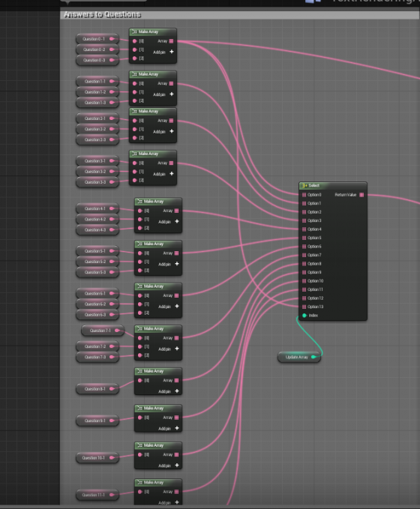Viewport: 420px width, 509px height.
Task: Click the Option0 input pin on Select node
Action: pyautogui.click(x=304, y=195)
